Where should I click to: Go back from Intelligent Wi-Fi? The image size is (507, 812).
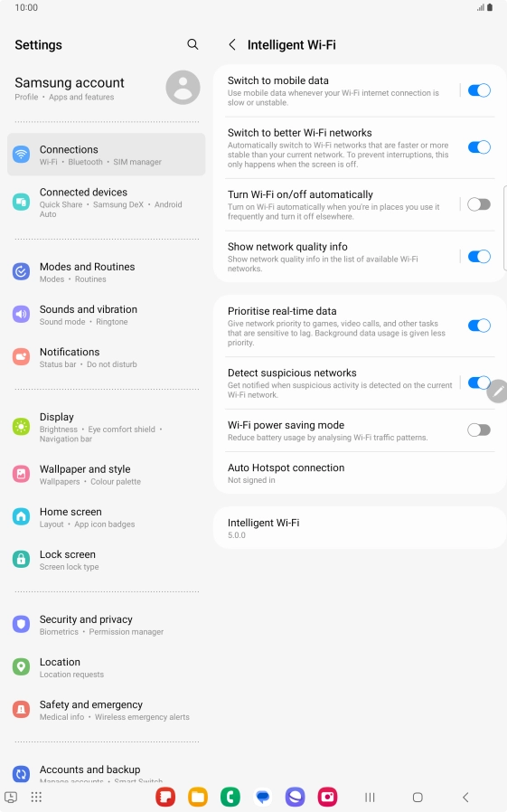[x=232, y=45]
